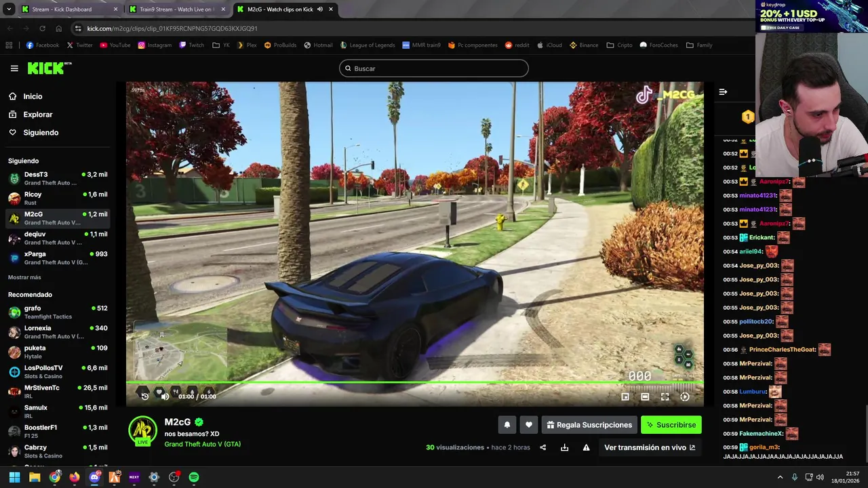Open BoostlerF1 recommended channel

tap(58, 432)
